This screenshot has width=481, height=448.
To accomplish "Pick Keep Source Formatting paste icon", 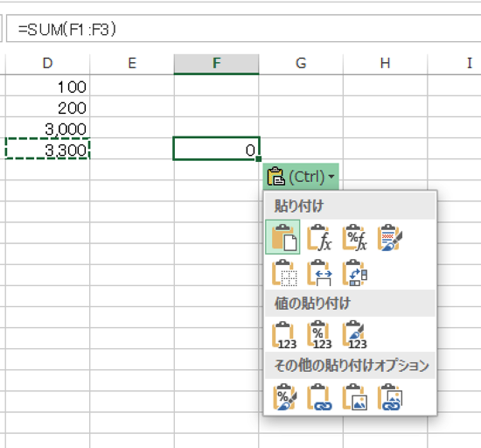I will (389, 237).
